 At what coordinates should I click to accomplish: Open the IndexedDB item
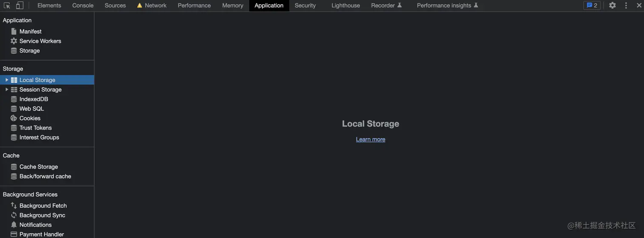point(47,99)
